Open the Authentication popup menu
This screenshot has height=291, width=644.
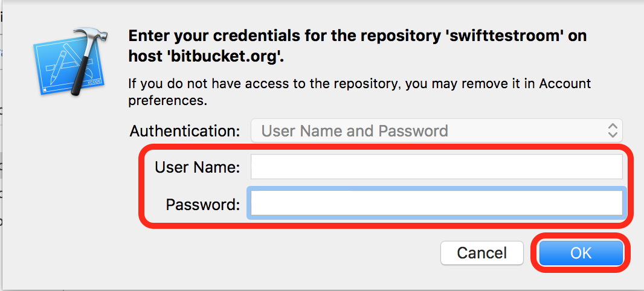(x=436, y=131)
